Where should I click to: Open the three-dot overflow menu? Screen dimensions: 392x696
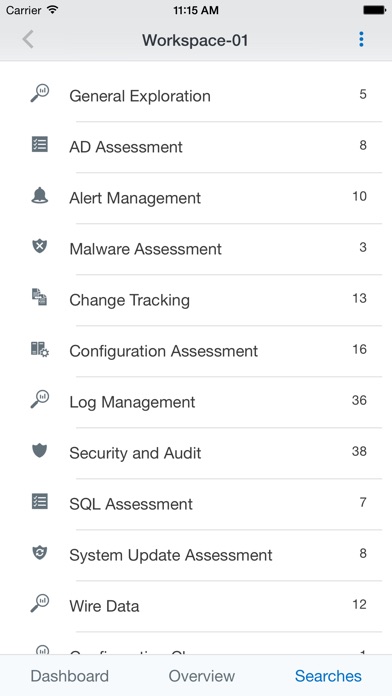point(361,40)
